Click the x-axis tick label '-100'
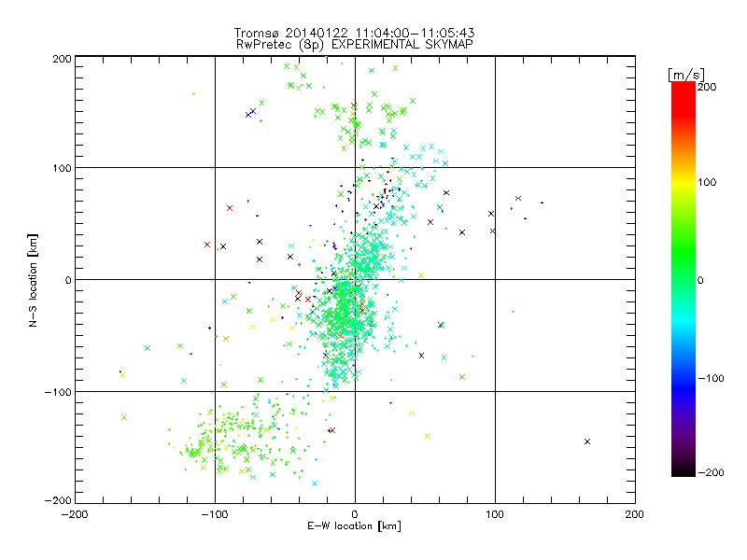Image resolution: width=747 pixels, height=560 pixels. [x=215, y=514]
